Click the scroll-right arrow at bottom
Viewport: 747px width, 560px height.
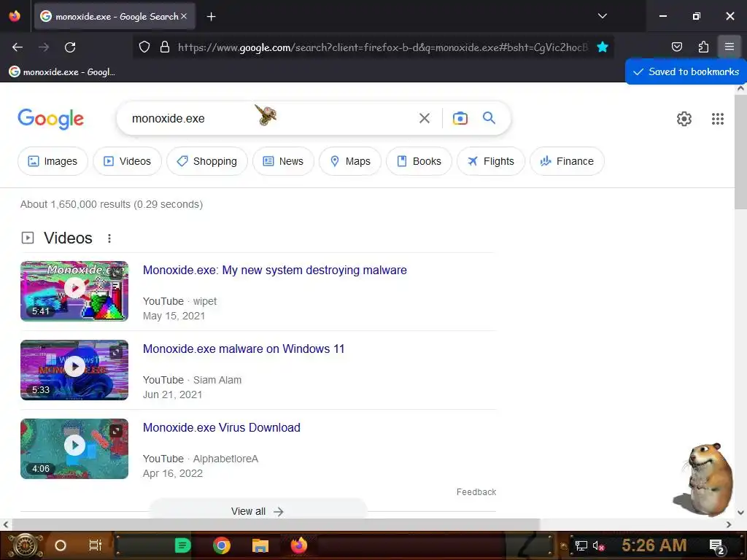click(729, 524)
